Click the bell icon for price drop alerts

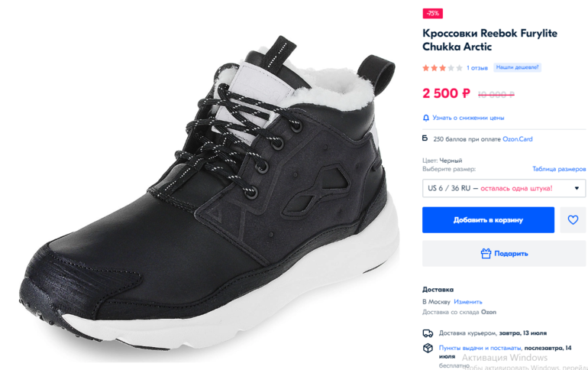click(426, 118)
